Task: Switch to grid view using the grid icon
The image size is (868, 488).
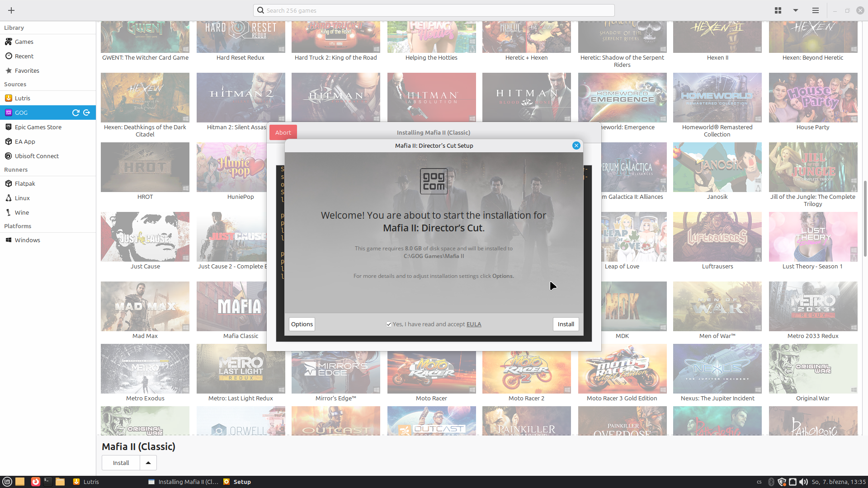Action: coord(778,10)
